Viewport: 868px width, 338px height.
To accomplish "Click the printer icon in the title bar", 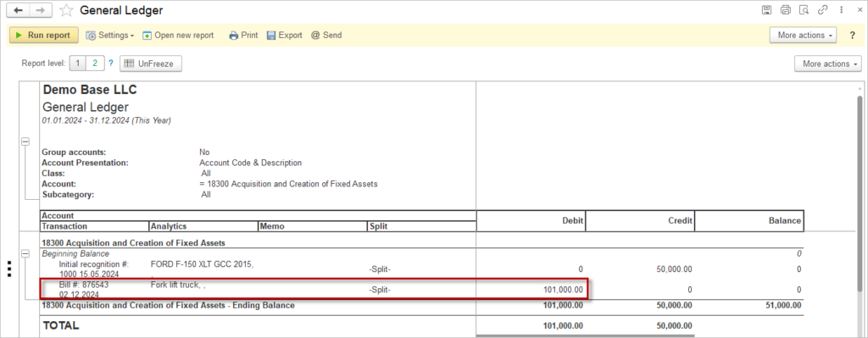I will point(786,10).
